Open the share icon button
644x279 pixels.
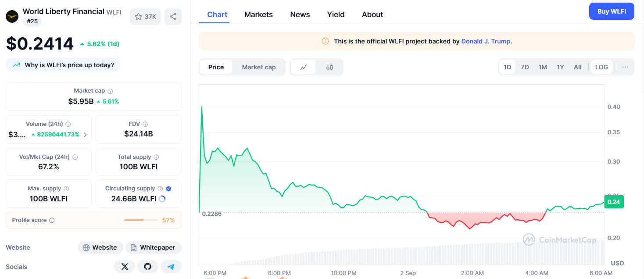(173, 17)
